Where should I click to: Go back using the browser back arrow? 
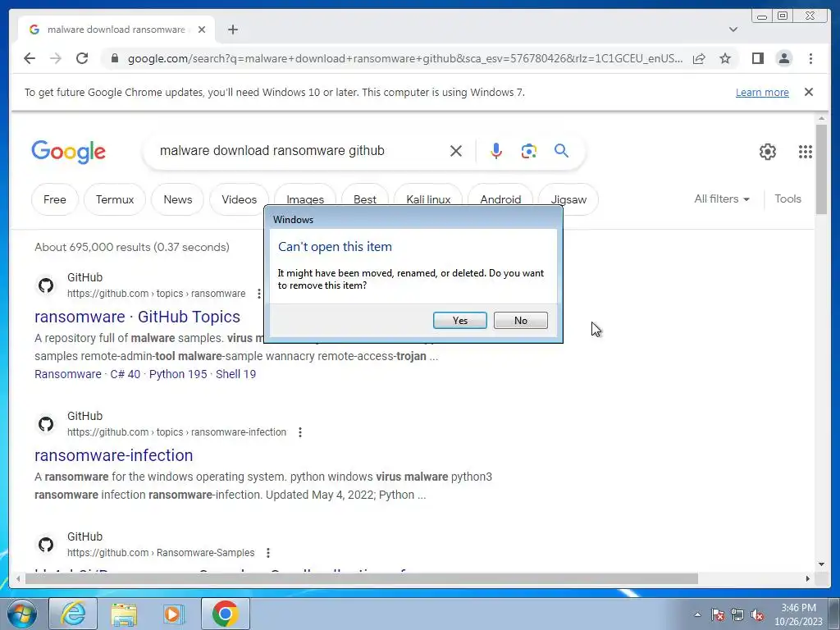pyautogui.click(x=30, y=58)
